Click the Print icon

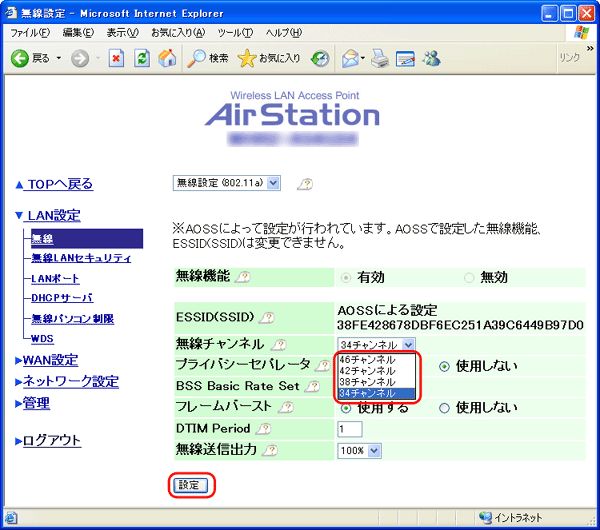click(380, 59)
